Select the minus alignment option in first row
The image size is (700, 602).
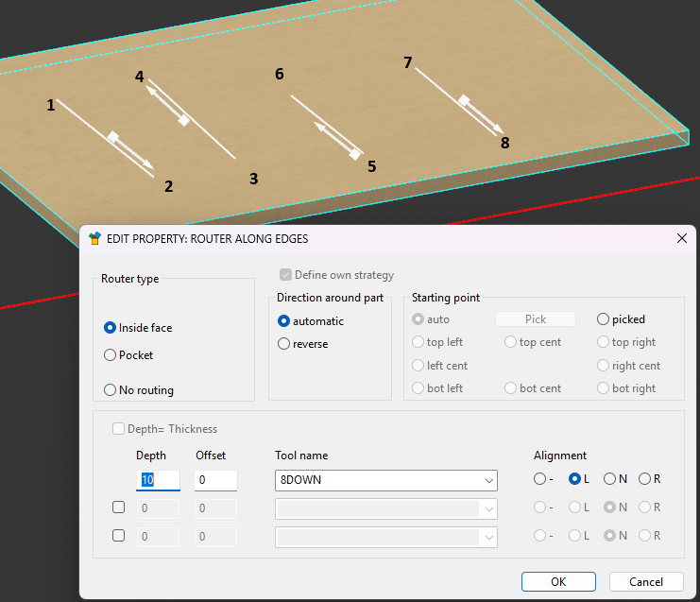(x=540, y=479)
